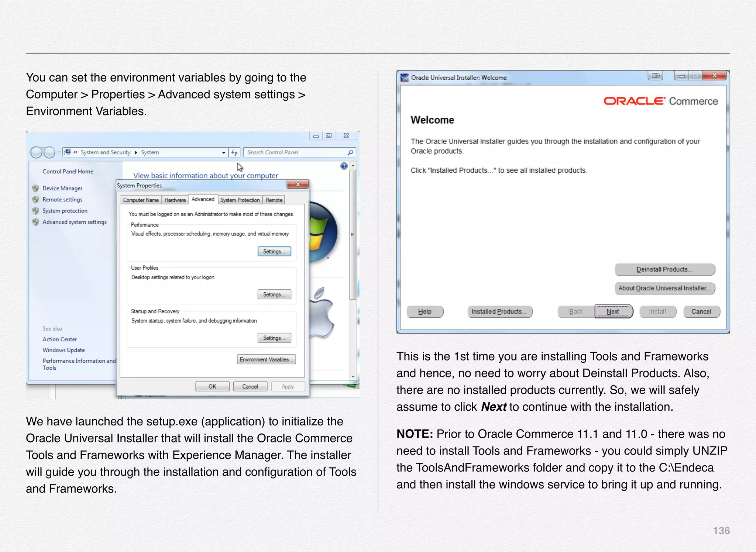Open the Remote tab
This screenshot has width=756, height=552.
point(274,200)
